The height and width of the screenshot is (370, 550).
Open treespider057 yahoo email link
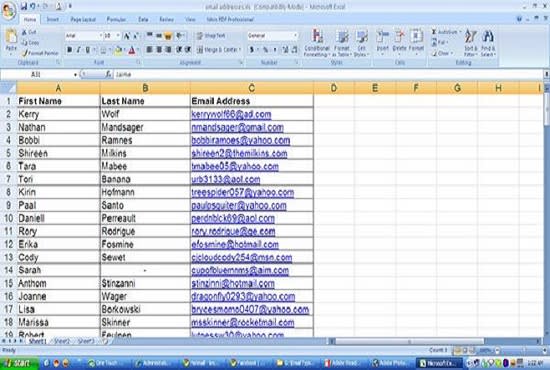tap(243, 193)
